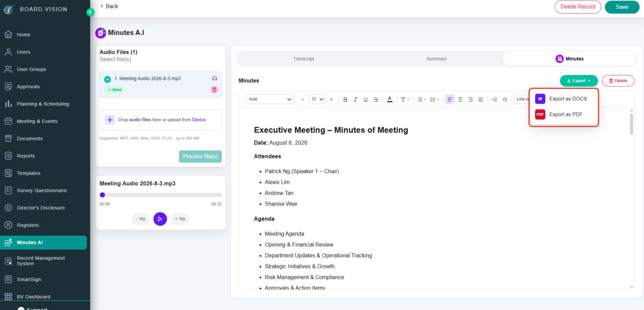Select the Meeting Audio 2026-8-3.mp3 file
644x310 pixels.
[x=161, y=85]
